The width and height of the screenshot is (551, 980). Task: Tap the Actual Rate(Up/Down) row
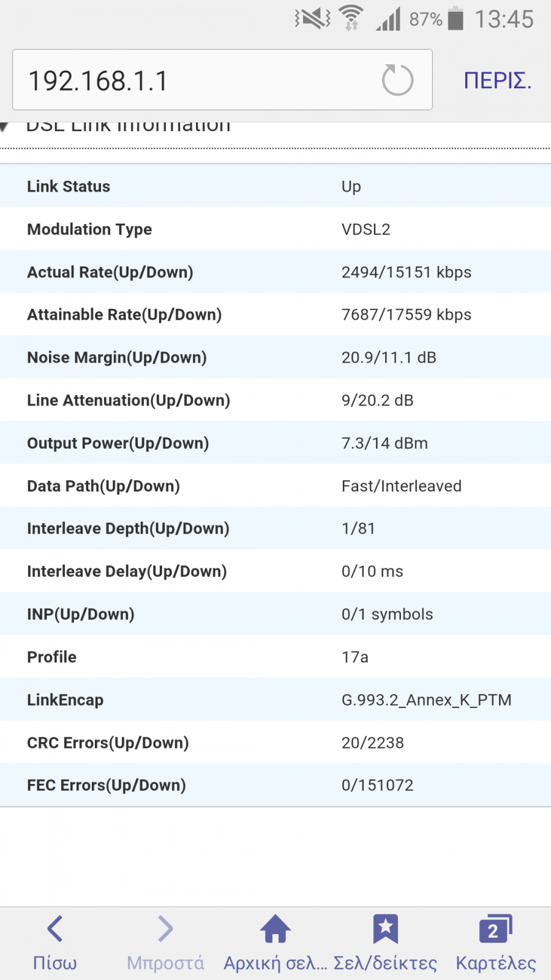[275, 271]
